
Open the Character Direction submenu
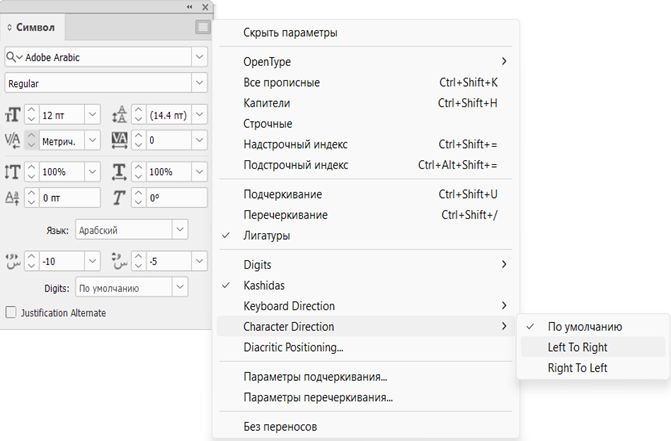coord(365,326)
